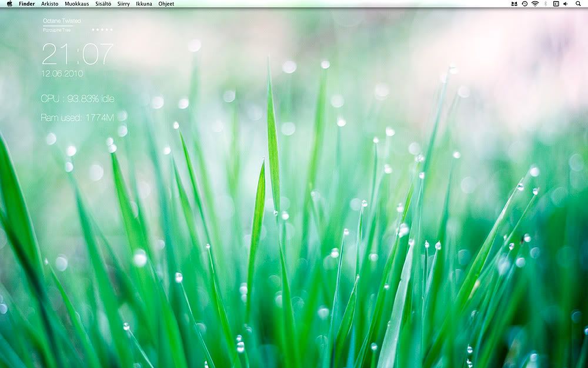This screenshot has width=588, height=368.
Task: Click the 21:07 clock widget
Action: pos(77,54)
